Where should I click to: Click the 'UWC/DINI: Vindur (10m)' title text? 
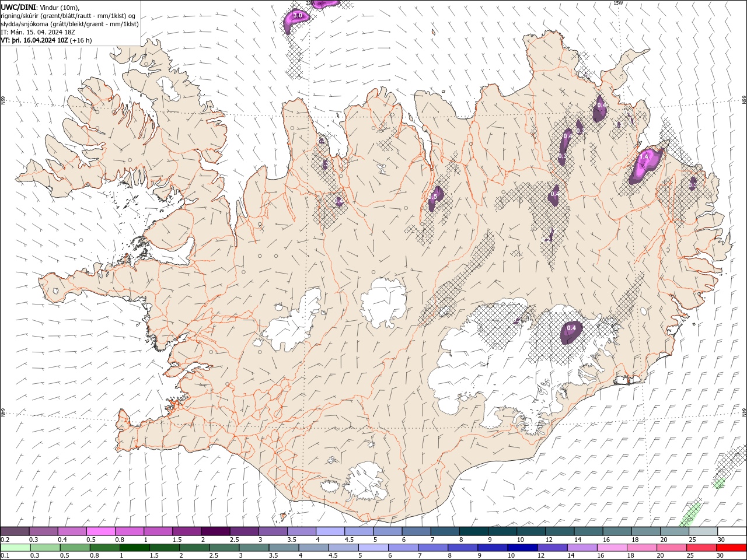40,7
